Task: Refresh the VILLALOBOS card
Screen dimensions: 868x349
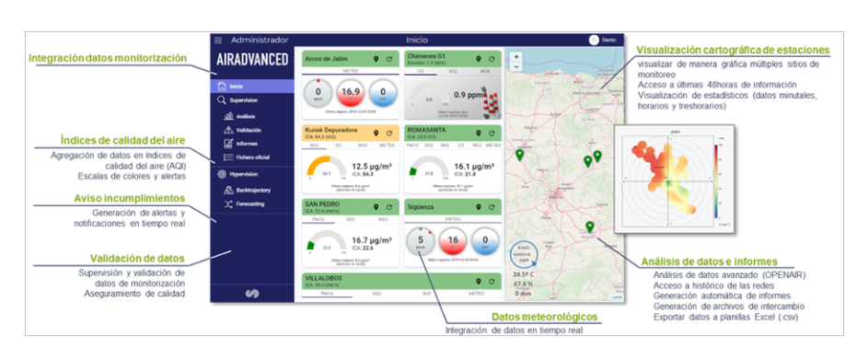Action: pyautogui.click(x=492, y=281)
